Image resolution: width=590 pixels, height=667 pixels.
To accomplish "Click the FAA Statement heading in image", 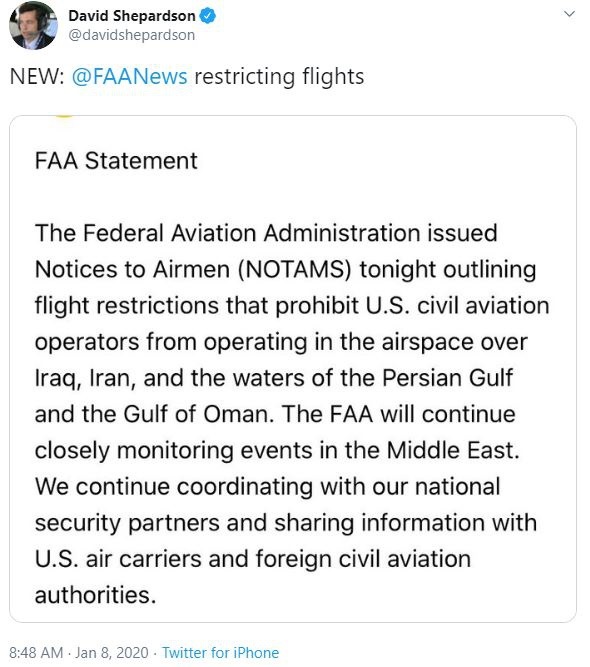I will [116, 161].
